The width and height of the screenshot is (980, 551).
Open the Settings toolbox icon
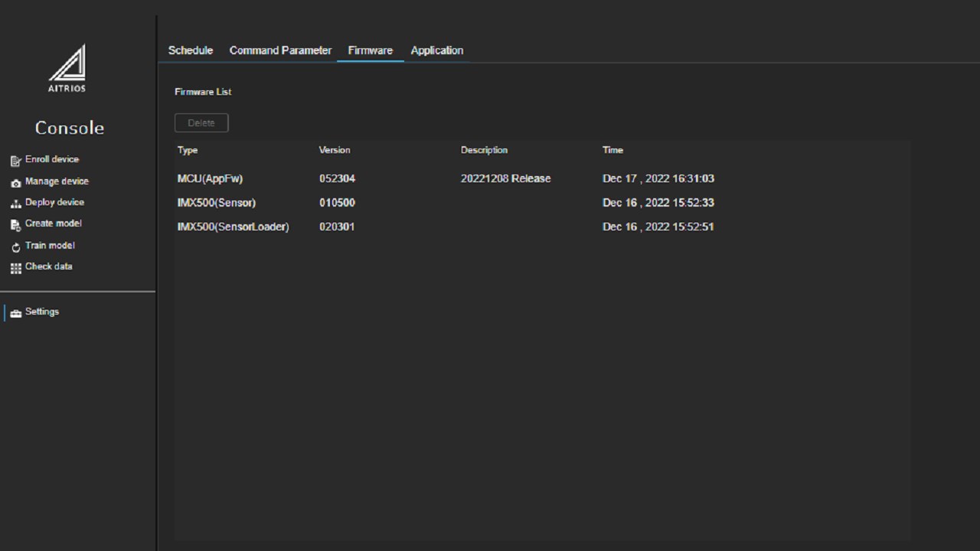point(16,313)
